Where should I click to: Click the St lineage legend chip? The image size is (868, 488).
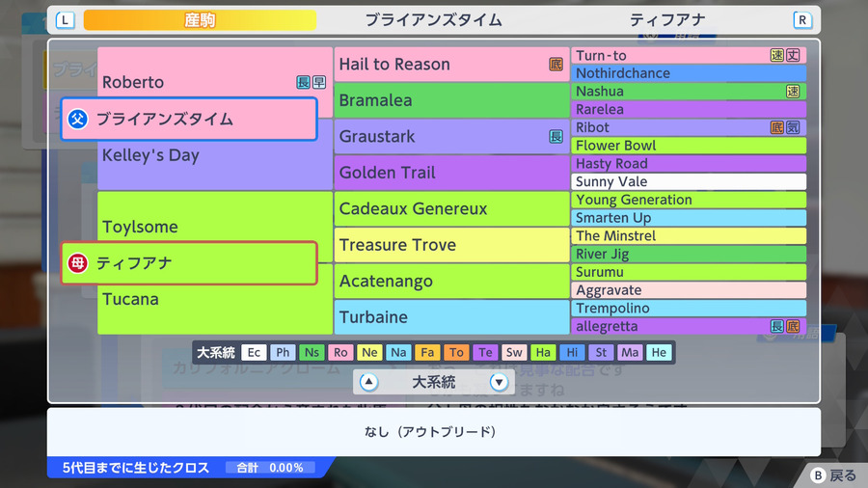[x=601, y=352]
